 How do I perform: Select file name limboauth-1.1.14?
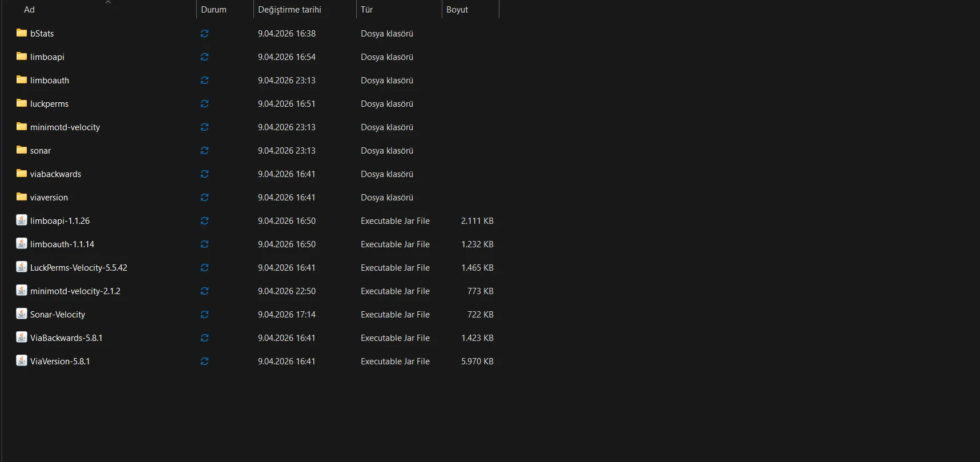coord(62,244)
